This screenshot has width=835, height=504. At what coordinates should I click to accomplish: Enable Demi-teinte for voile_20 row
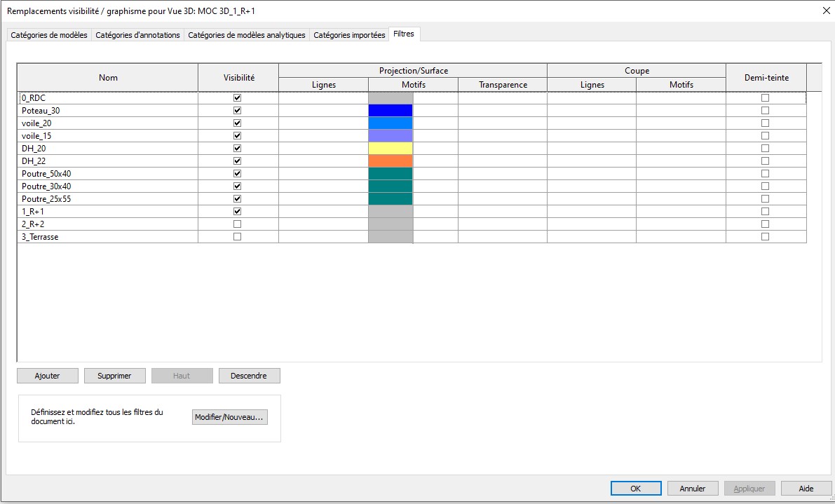[x=765, y=123]
